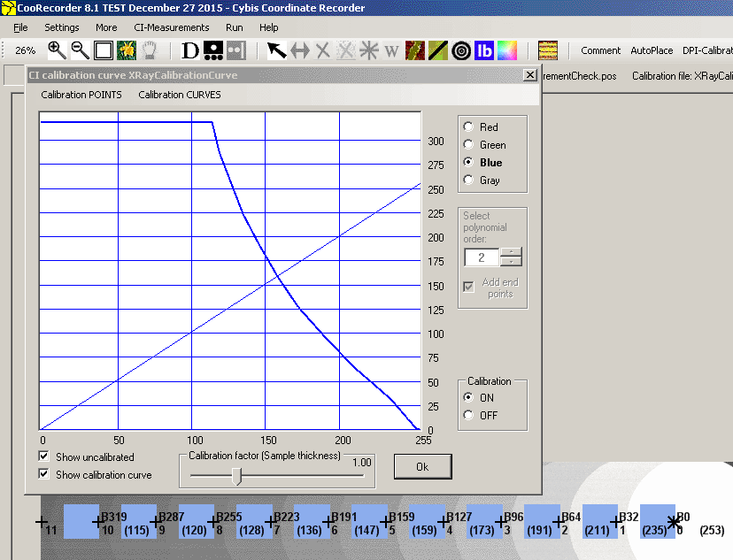Click the B64 calibration point marker
Image resolution: width=733 pixels, height=560 pixels.
[558, 522]
